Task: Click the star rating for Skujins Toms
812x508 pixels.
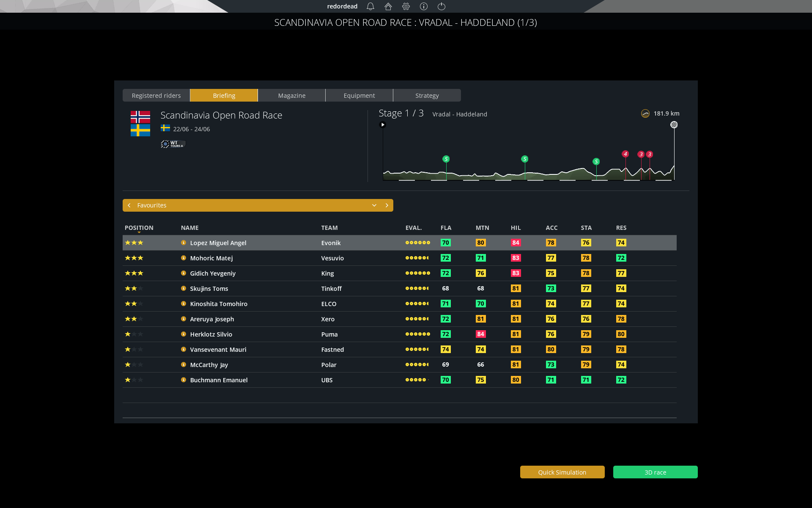Action: pos(134,288)
